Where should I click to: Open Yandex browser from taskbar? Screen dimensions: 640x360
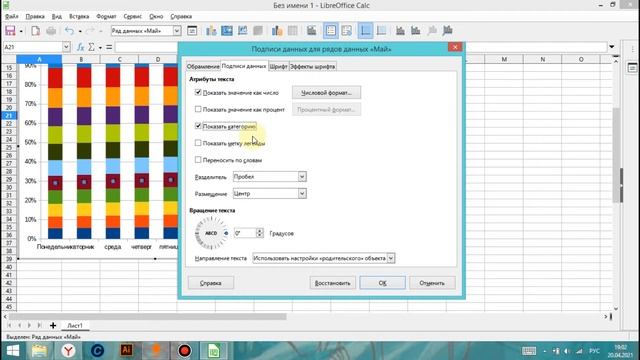click(x=68, y=351)
